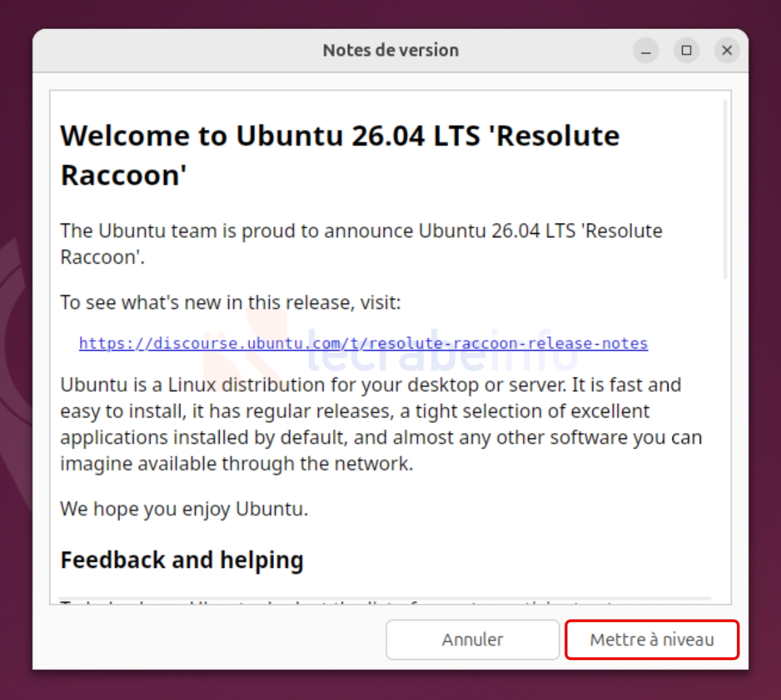Maximize the Notes de version window

(x=686, y=50)
